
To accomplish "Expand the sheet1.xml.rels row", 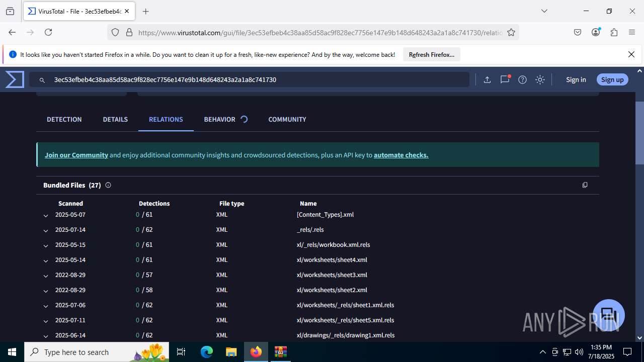I will click(x=46, y=306).
